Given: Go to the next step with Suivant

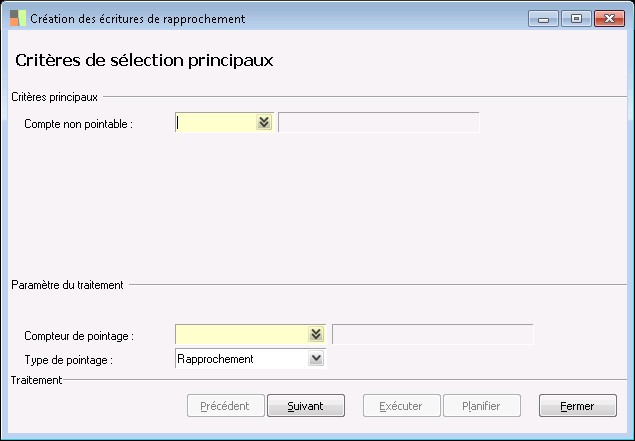Looking at the screenshot, I should tap(306, 406).
